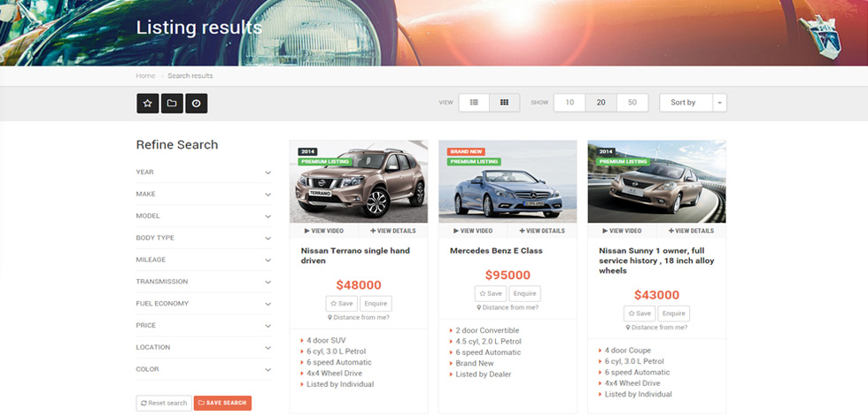Expand the Mileage filter
This screenshot has height=417, width=868.
click(x=204, y=259)
